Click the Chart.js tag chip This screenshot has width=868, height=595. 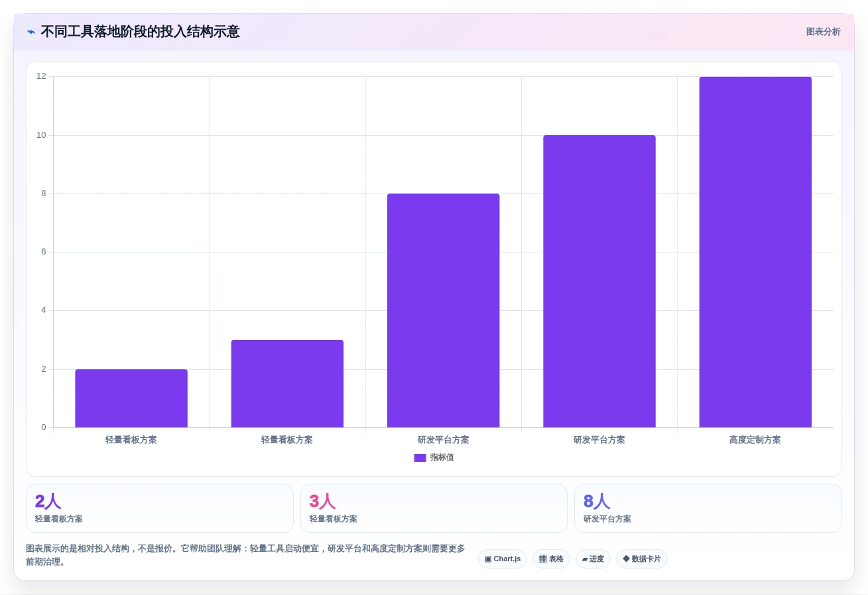(x=503, y=559)
